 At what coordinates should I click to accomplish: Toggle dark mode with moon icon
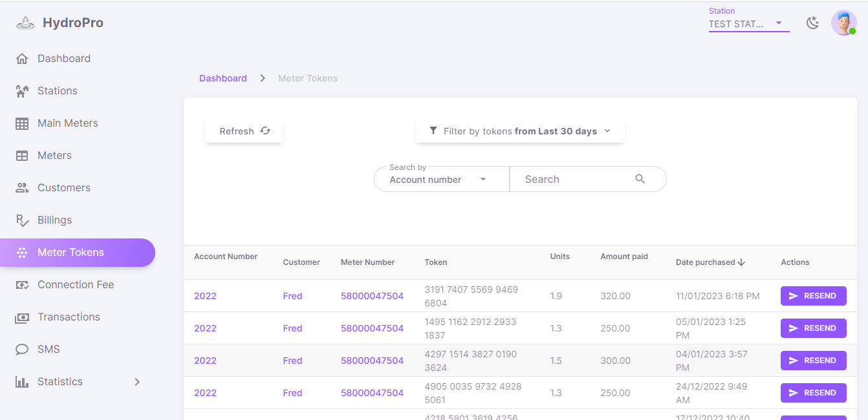coord(812,23)
